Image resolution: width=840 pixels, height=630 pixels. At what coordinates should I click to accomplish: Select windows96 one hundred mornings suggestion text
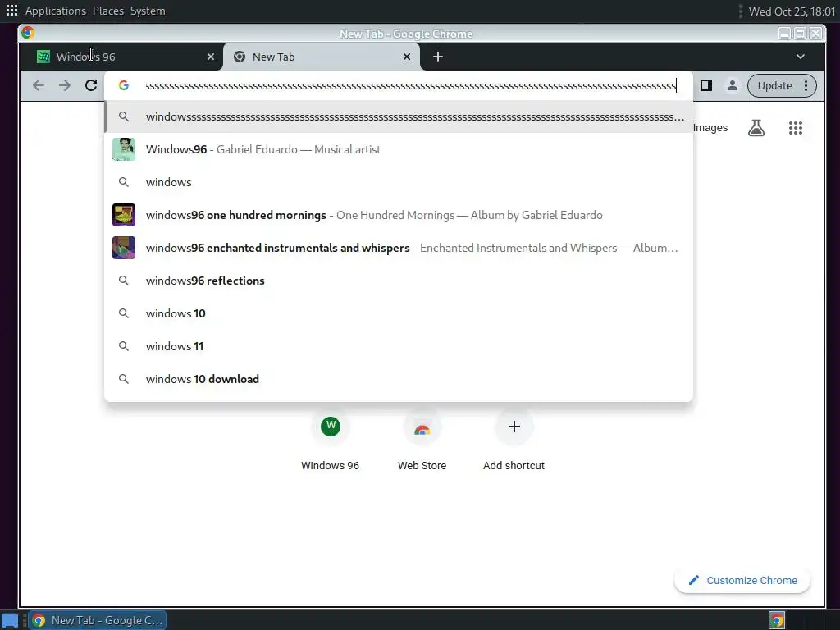pyautogui.click(x=374, y=216)
